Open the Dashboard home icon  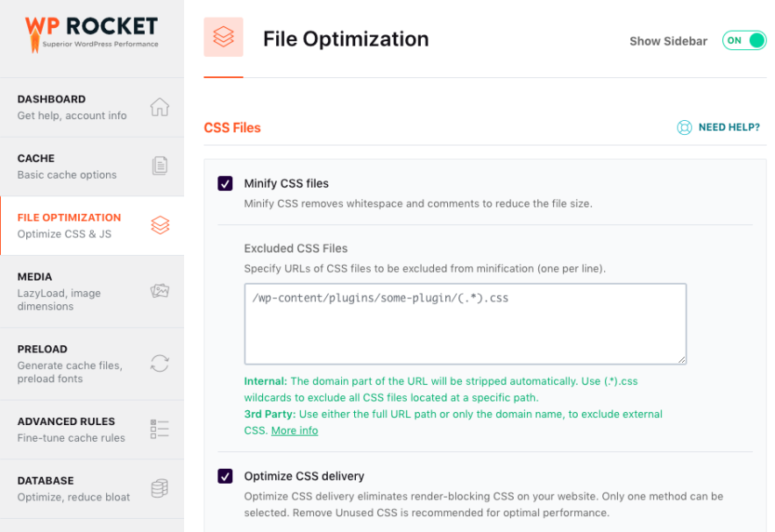pyautogui.click(x=159, y=105)
